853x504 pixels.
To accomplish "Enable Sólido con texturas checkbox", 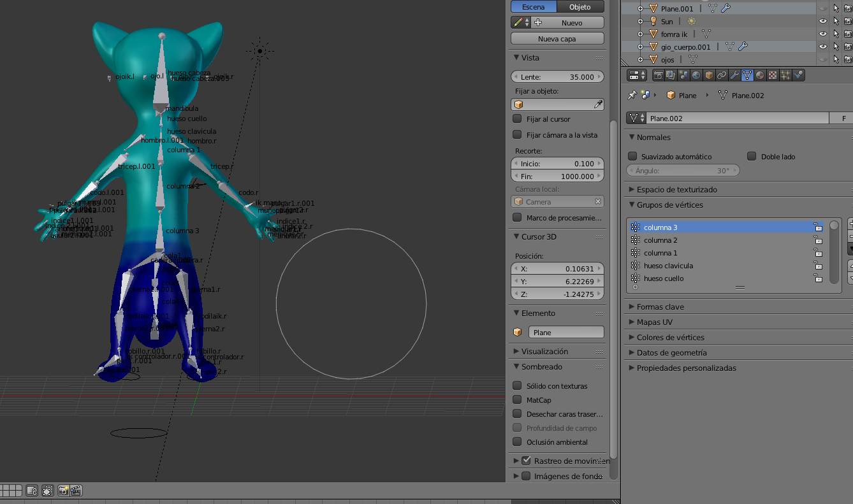I will point(517,385).
